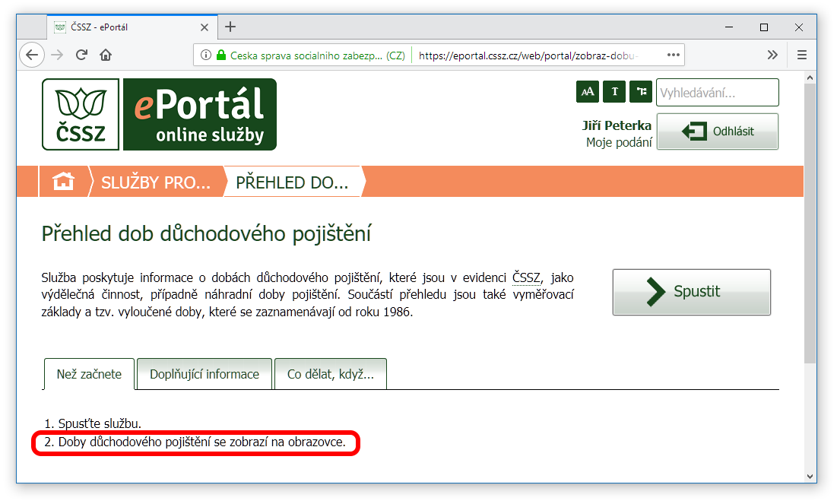Screen dimensions: 837x504
Task: Go to home via the breadcrumb house icon
Action: click(63, 182)
